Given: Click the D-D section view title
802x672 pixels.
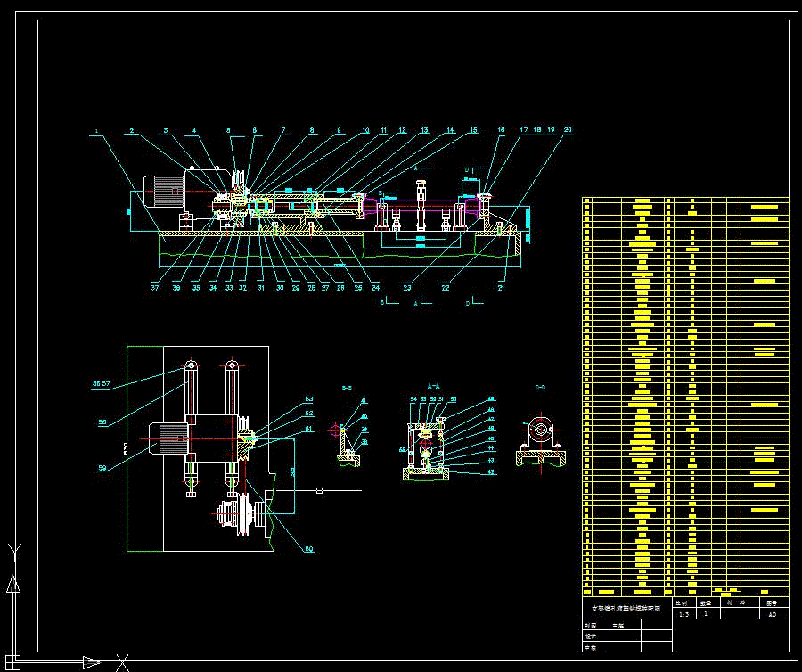Looking at the screenshot, I should tap(540, 387).
